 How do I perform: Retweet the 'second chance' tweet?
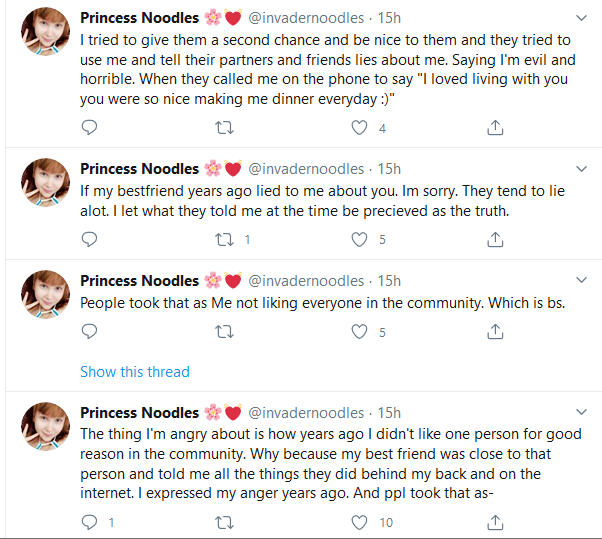(225, 128)
